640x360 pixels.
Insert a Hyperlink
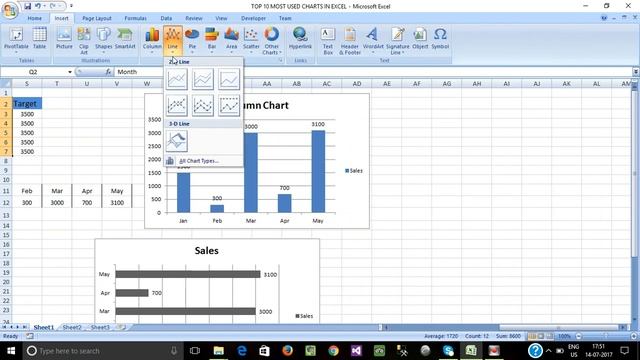click(300, 38)
